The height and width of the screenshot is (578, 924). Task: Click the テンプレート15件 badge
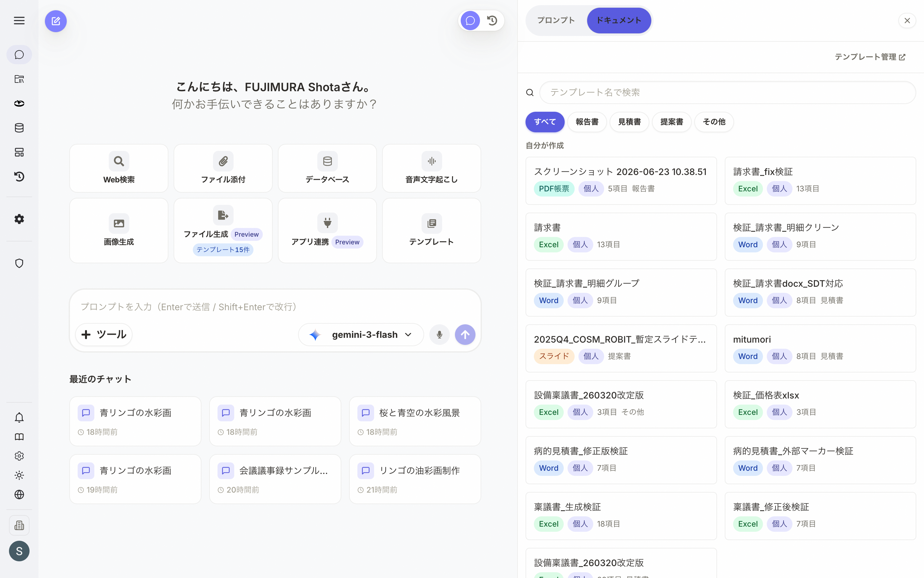[x=223, y=250]
